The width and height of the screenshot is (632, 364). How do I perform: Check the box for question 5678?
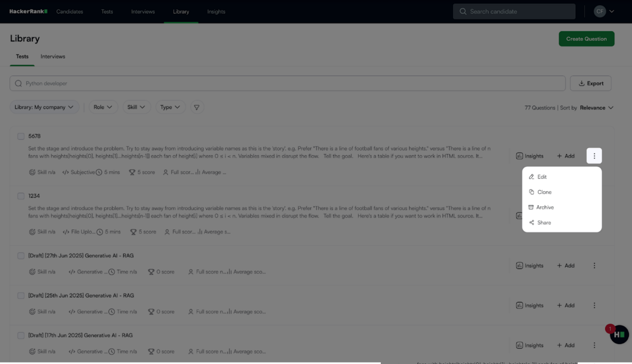[21, 136]
